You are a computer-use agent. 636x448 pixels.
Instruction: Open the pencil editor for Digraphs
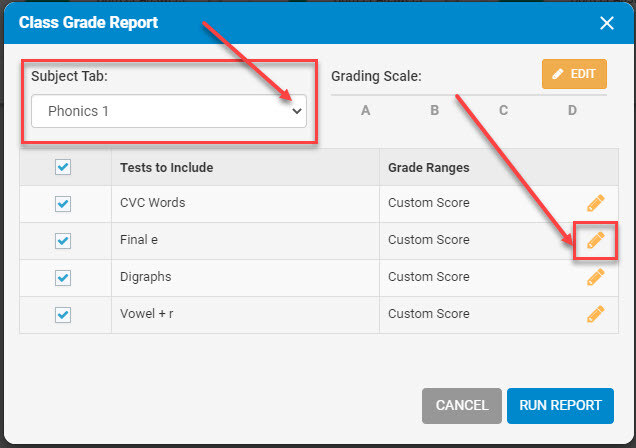coord(595,277)
